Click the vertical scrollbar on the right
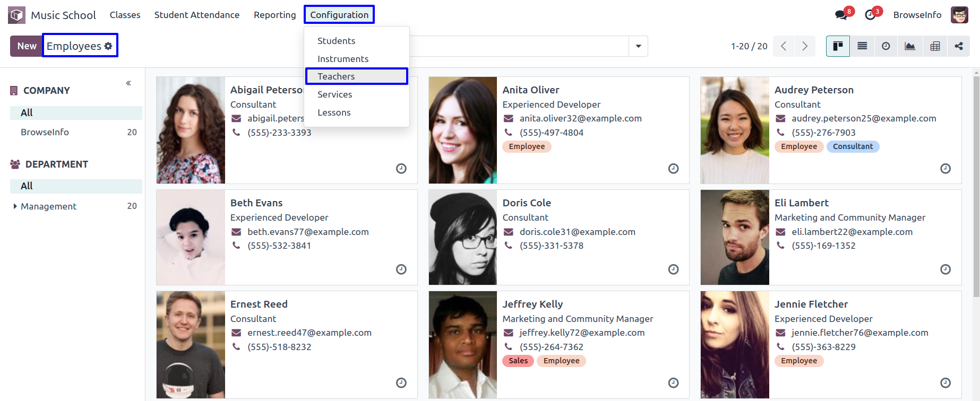 pyautogui.click(x=976, y=186)
